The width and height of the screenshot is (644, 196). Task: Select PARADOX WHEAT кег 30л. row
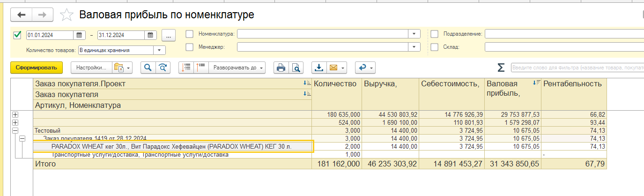click(x=172, y=146)
